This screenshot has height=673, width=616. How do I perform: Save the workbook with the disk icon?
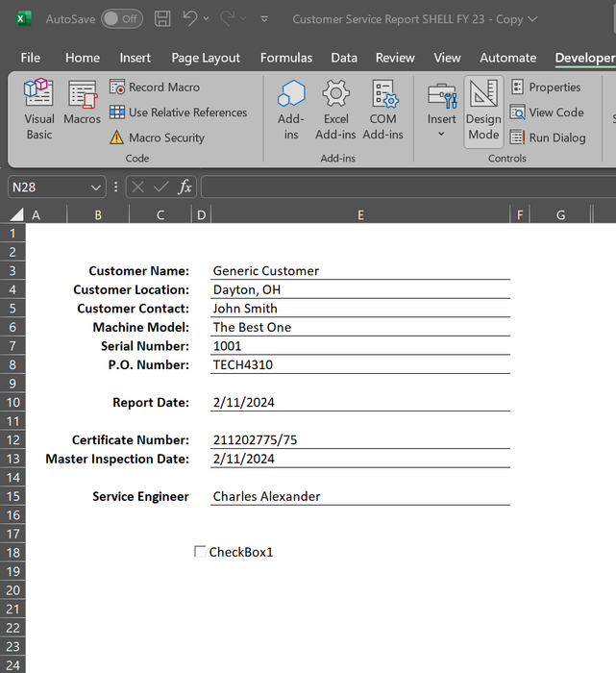click(162, 19)
